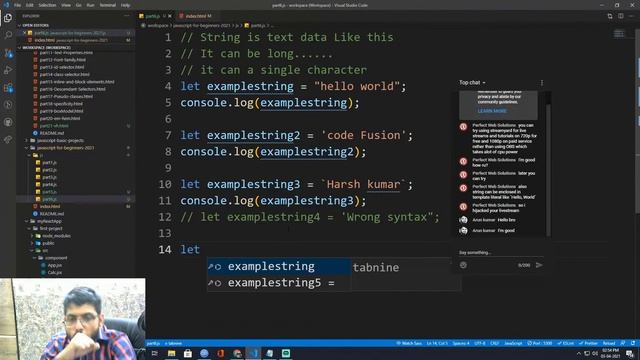Screen dimensions: 640x360
Task: Open File Explorer from the taskbar
Action: (171, 353)
